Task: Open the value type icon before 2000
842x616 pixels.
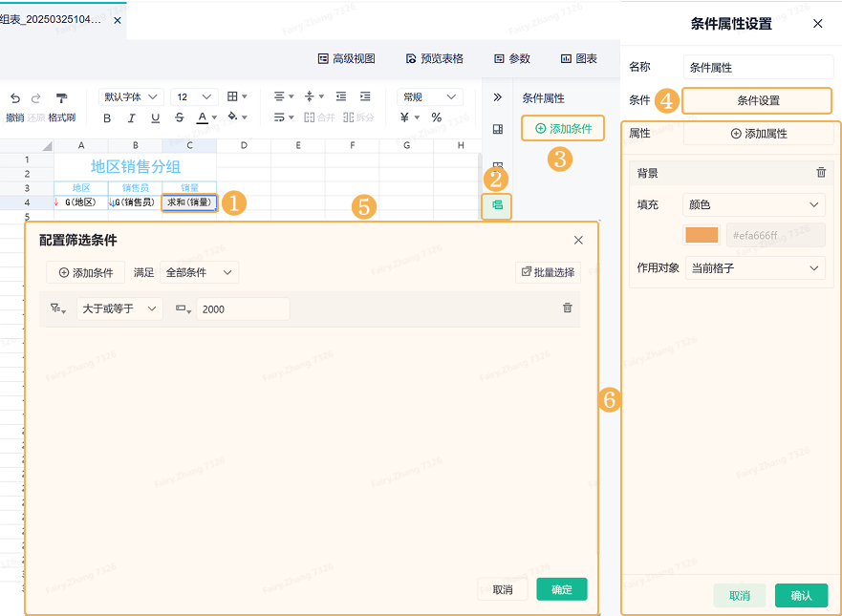Action: (184, 308)
